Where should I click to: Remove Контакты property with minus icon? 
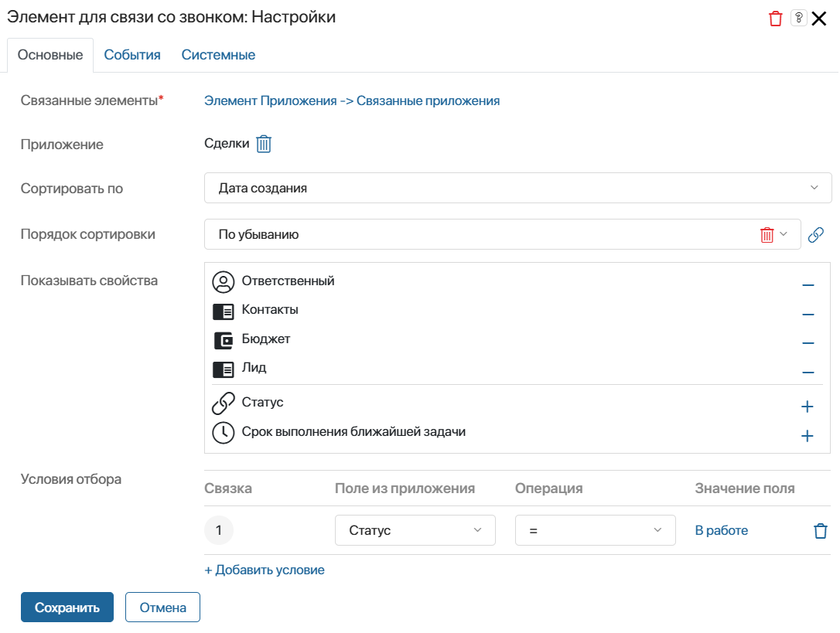(x=808, y=314)
